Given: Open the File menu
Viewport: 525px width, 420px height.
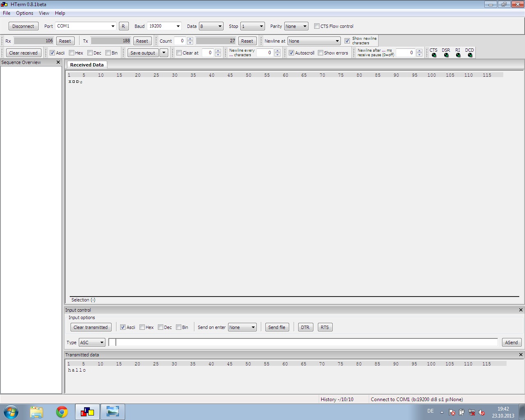Looking at the screenshot, I should point(7,13).
